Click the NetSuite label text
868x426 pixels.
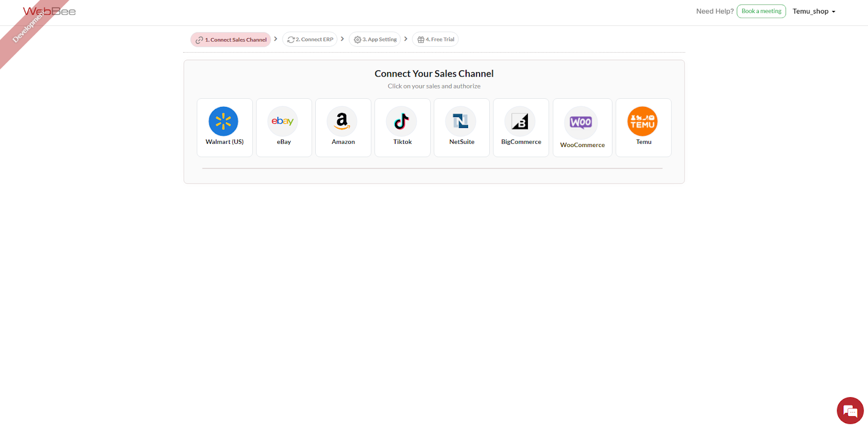[462, 142]
